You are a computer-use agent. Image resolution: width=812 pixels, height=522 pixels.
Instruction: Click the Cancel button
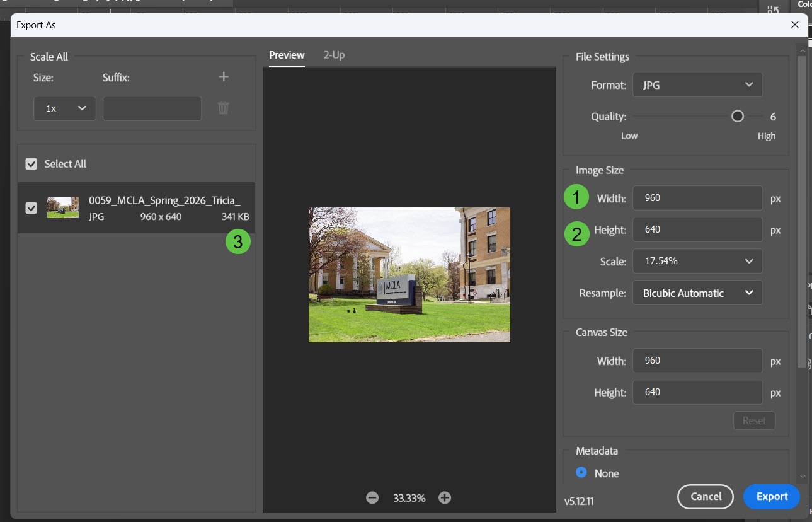coord(706,497)
